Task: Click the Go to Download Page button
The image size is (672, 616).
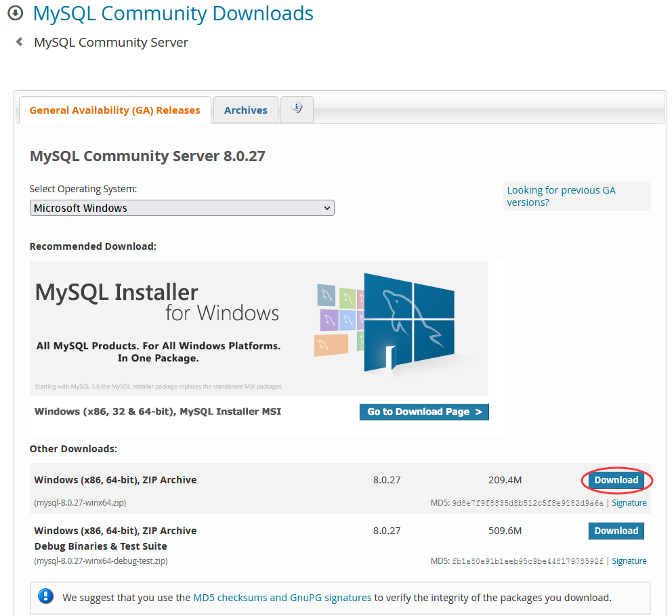Action: (x=424, y=412)
